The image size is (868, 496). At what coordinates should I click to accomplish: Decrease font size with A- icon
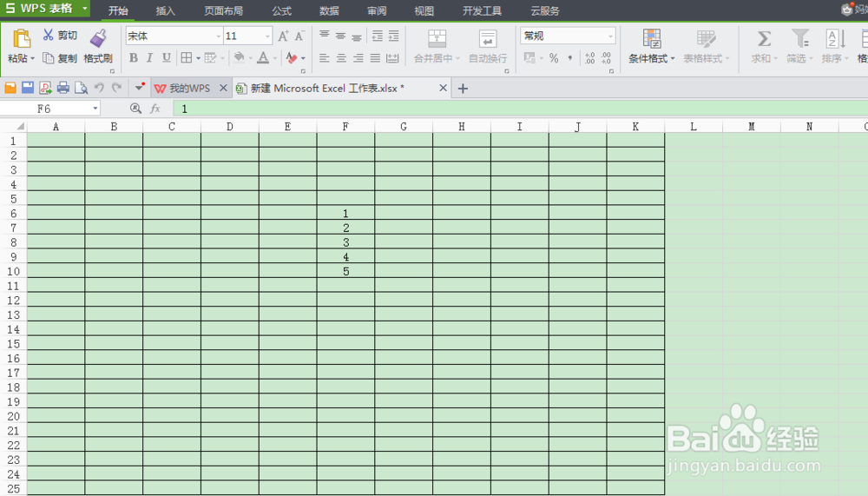click(x=299, y=36)
